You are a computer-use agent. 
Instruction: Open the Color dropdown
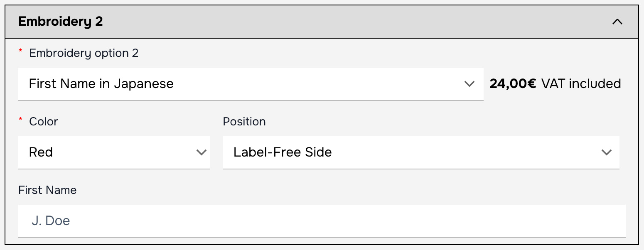113,152
